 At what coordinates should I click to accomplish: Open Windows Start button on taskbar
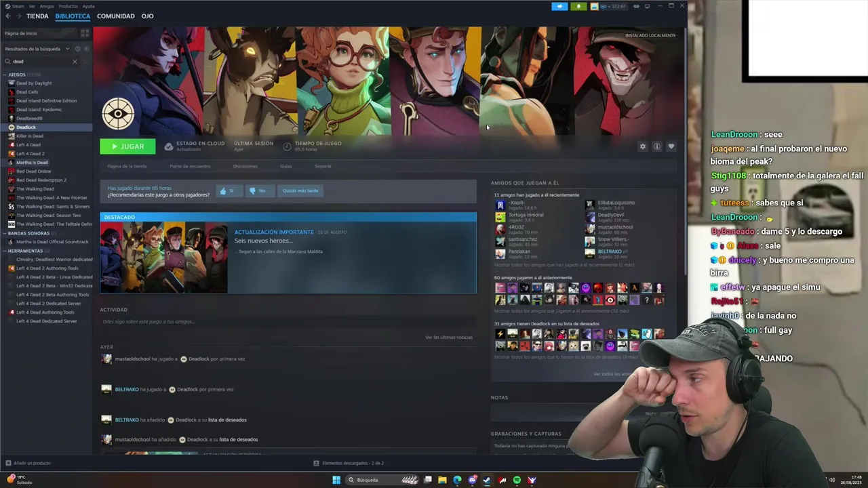click(336, 480)
